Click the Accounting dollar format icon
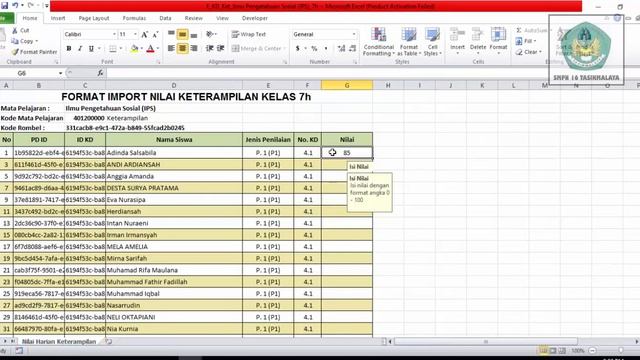 pos(298,49)
